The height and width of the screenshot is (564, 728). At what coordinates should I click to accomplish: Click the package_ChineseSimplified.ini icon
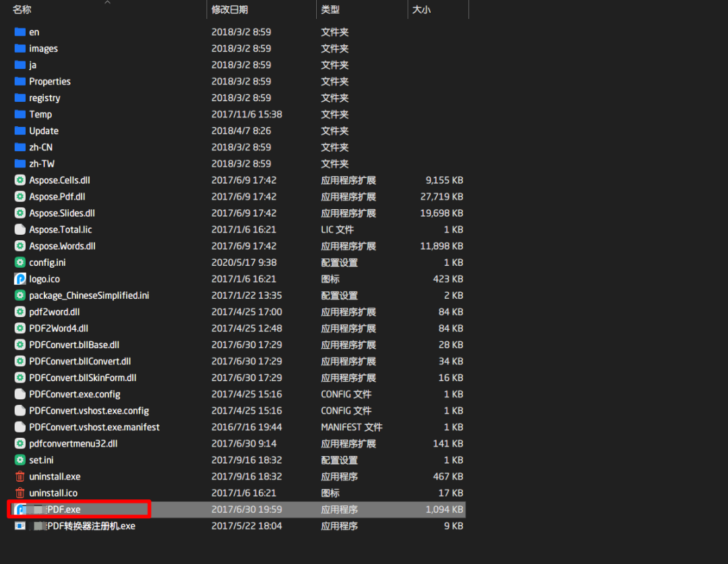point(20,295)
